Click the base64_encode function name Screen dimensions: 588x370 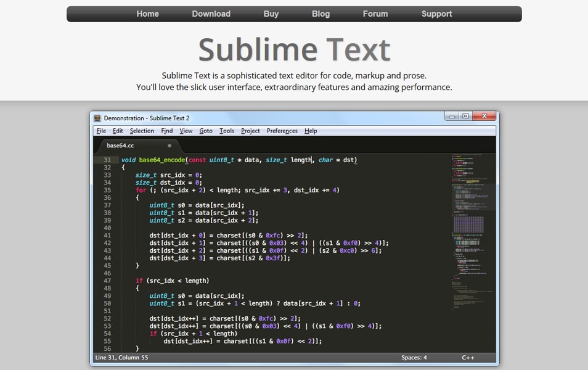pos(162,160)
